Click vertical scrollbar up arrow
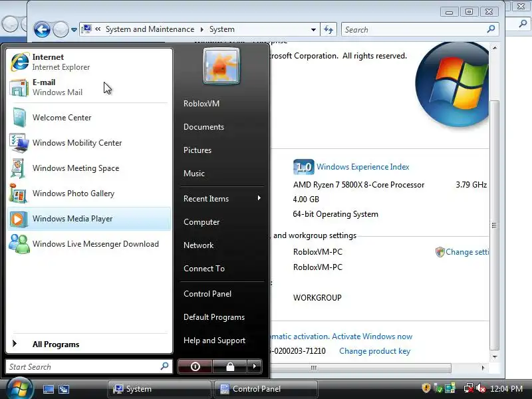532x399 pixels. (495, 48)
